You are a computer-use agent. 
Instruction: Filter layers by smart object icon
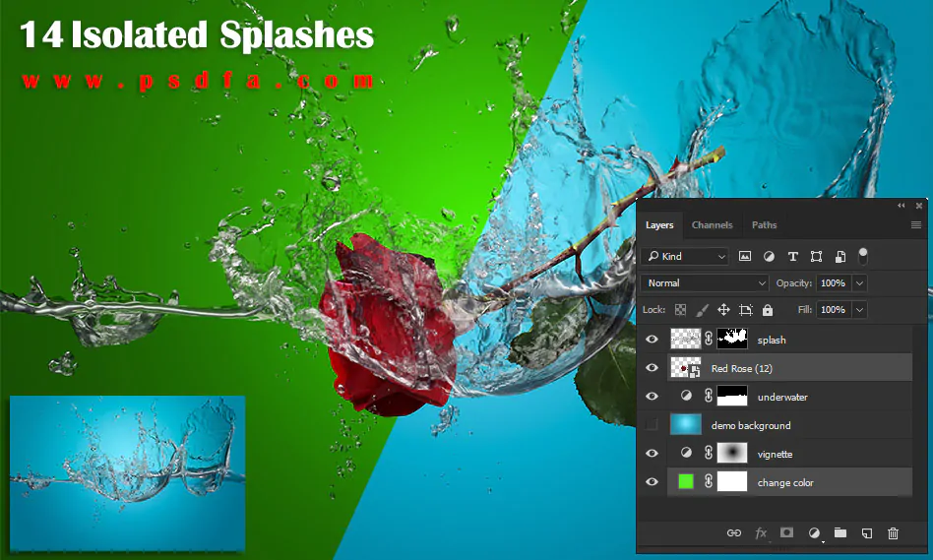tap(840, 257)
